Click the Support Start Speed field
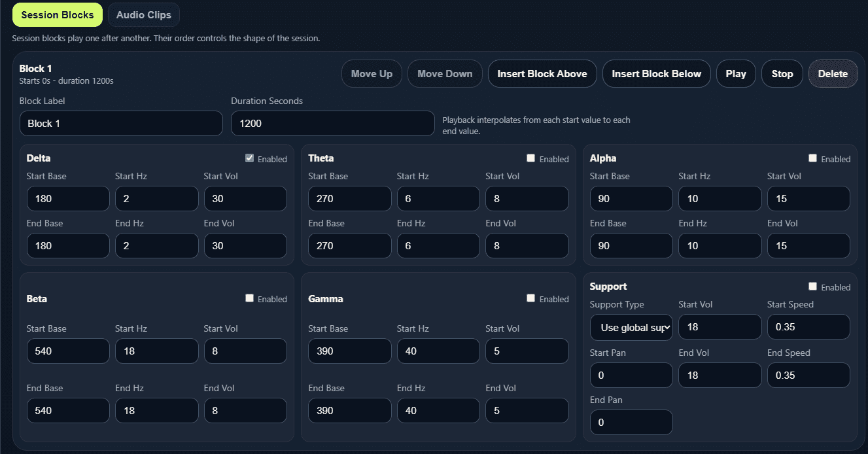868x454 pixels. [808, 327]
